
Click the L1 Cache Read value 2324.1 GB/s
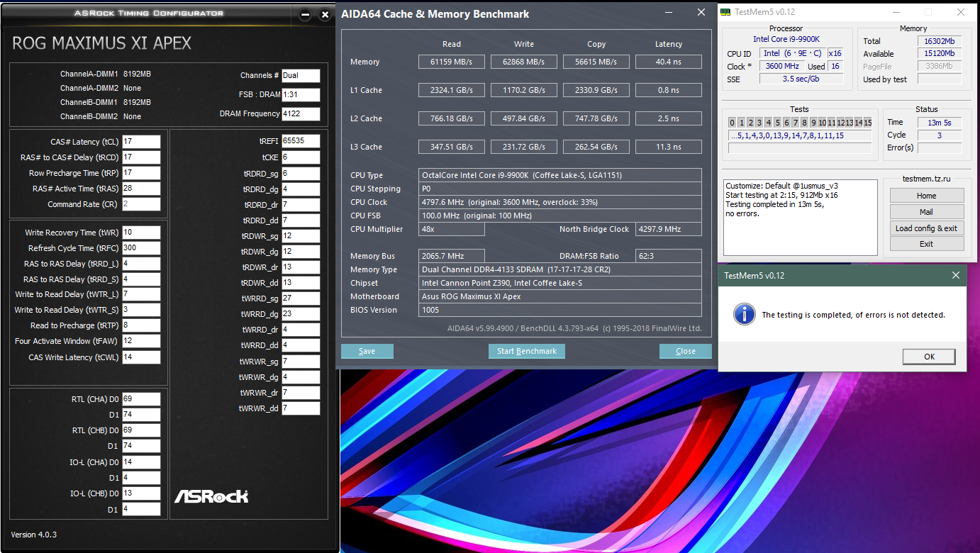452,90
